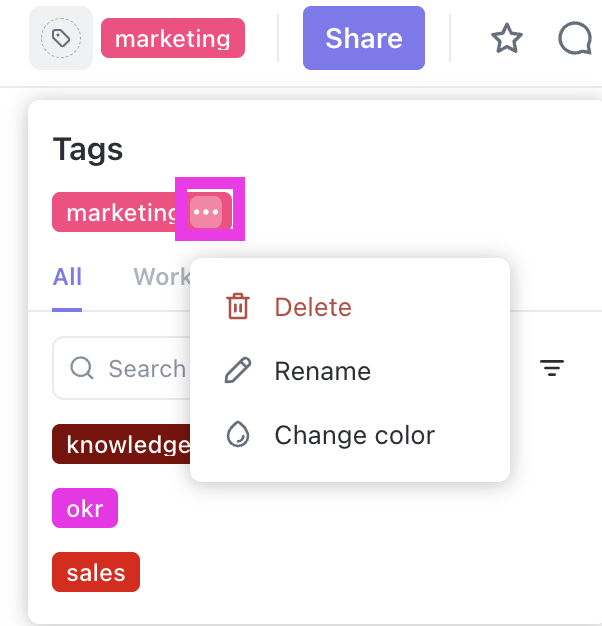602x626 pixels.
Task: Click the search magnifier icon
Action: pos(82,369)
